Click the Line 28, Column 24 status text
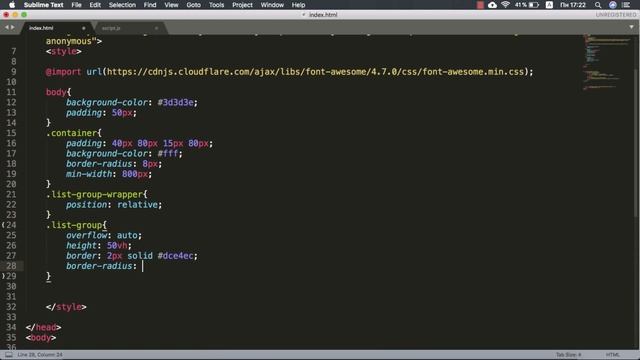The image size is (640, 360). point(40,355)
